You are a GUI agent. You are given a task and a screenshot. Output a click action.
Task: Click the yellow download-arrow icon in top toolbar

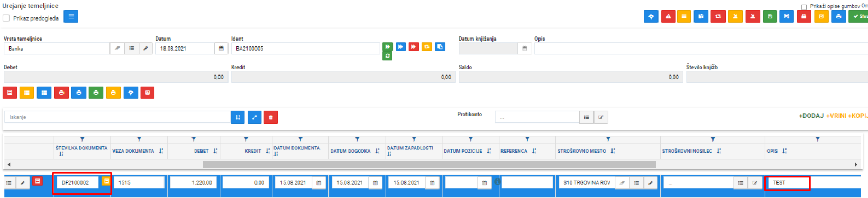(735, 16)
